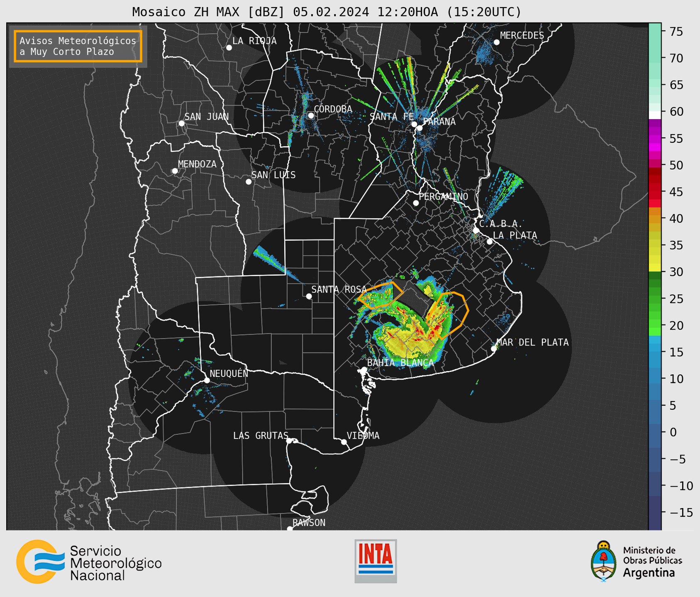
Task: Click the NEUQUÉN city marker dot
Action: (x=207, y=380)
